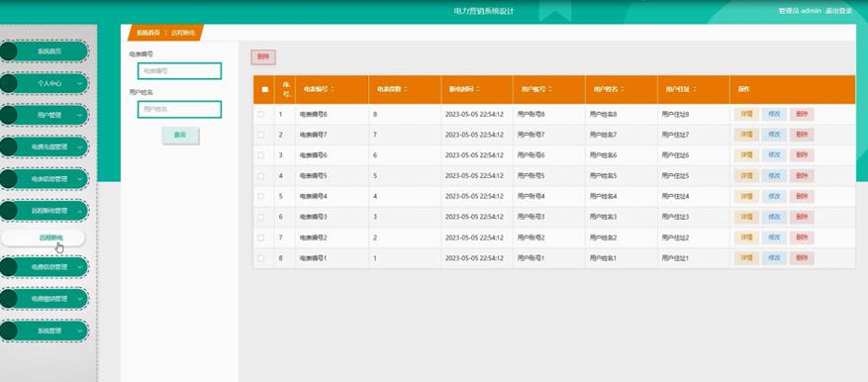Click the 电力营销系统设计 header title
The width and height of the screenshot is (868, 382).
(484, 11)
